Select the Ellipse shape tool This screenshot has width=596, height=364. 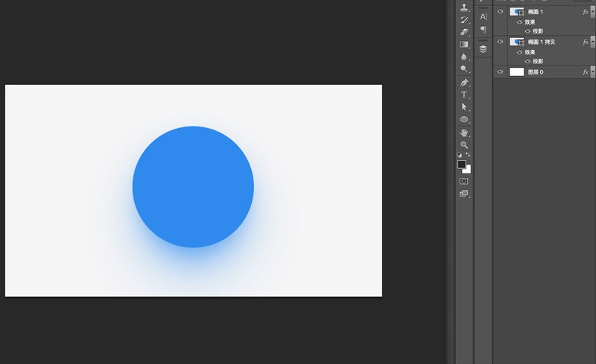click(x=463, y=119)
